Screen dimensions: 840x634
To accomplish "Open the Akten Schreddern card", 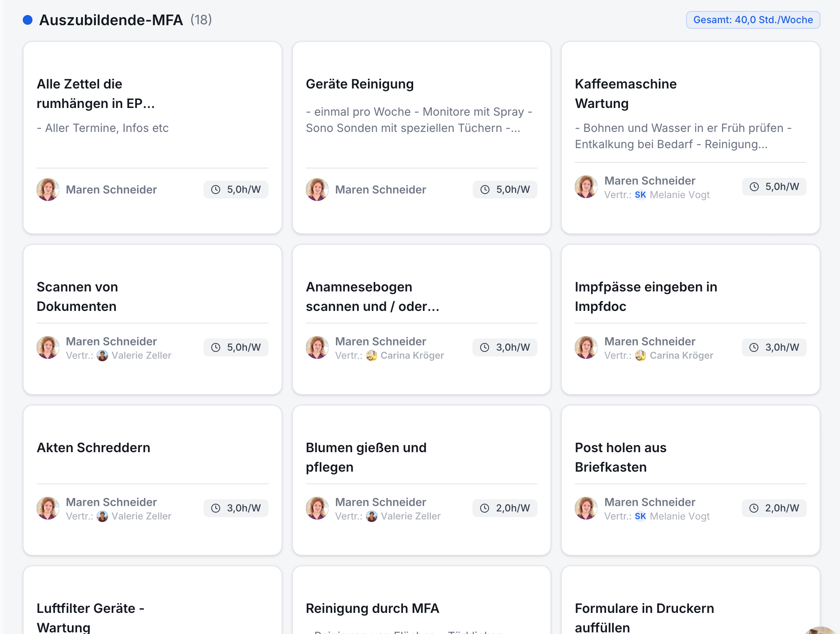I will pyautogui.click(x=152, y=480).
